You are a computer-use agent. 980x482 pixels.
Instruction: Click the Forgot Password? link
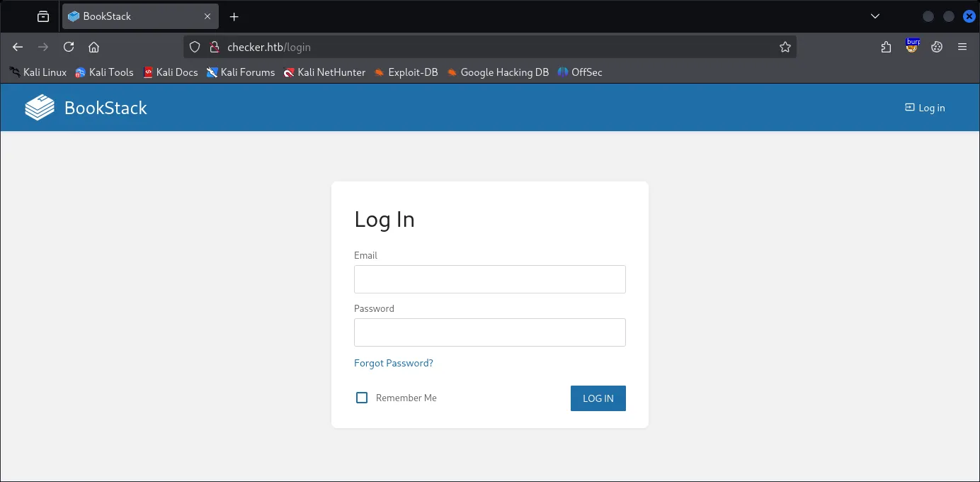point(394,363)
